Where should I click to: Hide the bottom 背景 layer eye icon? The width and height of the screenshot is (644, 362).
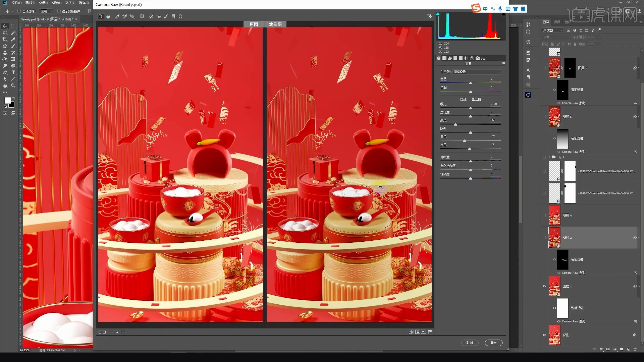click(544, 335)
